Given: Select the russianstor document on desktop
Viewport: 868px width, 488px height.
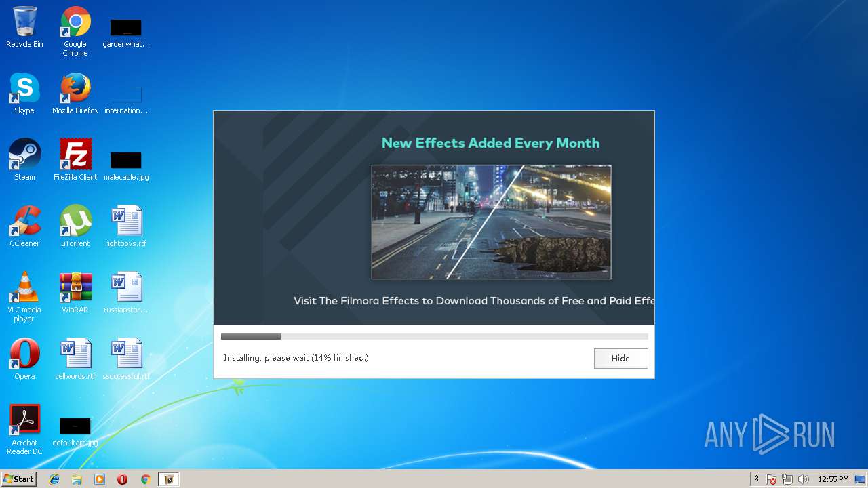Looking at the screenshot, I should pyautogui.click(x=126, y=293).
